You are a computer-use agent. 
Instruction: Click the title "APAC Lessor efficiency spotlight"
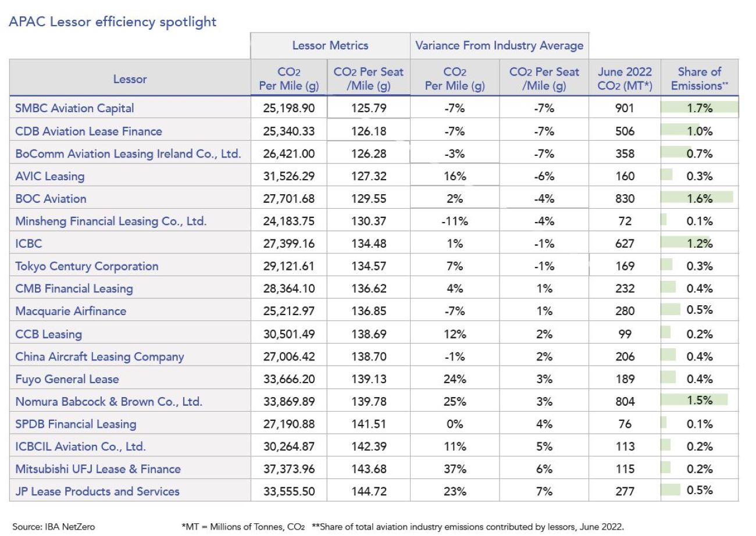click(x=113, y=22)
